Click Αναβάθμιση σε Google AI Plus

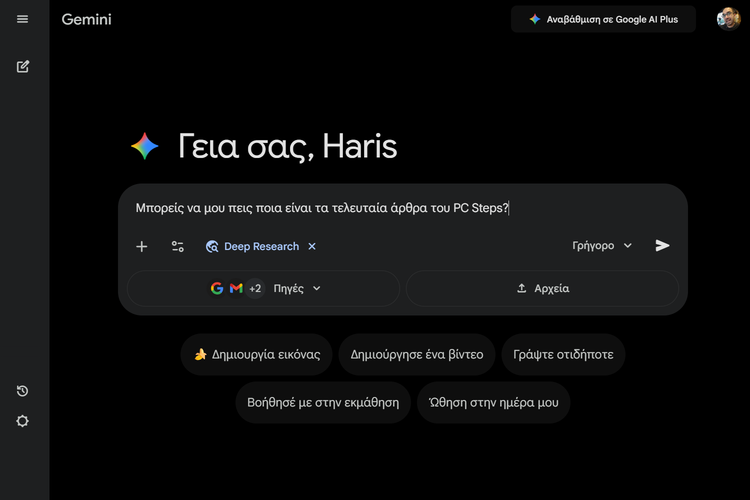(x=603, y=19)
